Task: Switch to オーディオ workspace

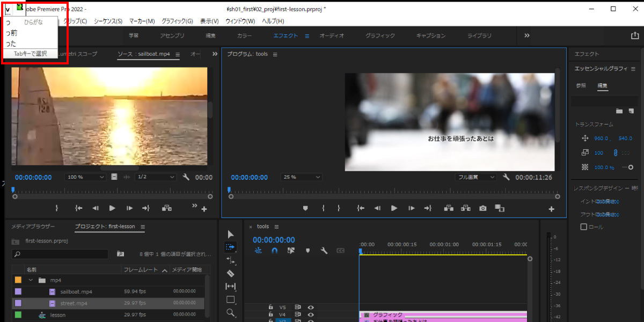Action: [x=332, y=35]
